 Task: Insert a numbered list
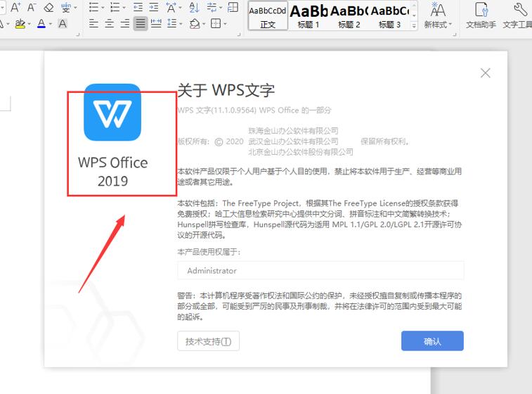click(115, 8)
